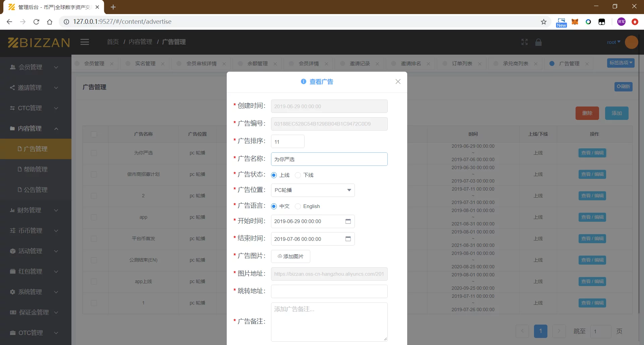Click the user avatar in the top-right corner
Viewport: 644px width, 345px height.
coord(632,42)
